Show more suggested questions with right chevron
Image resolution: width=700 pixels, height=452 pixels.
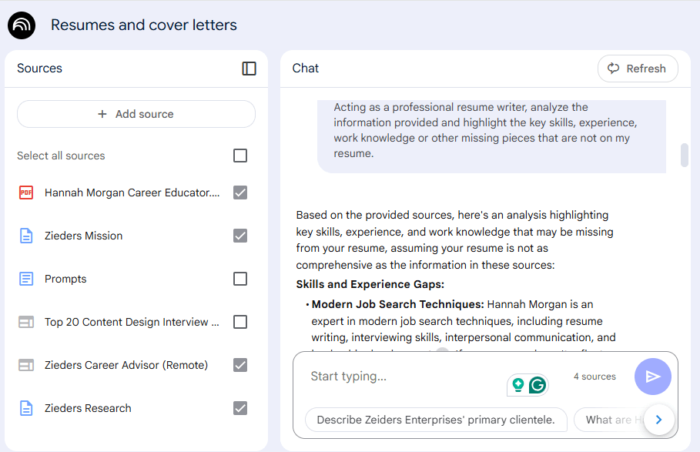point(659,419)
